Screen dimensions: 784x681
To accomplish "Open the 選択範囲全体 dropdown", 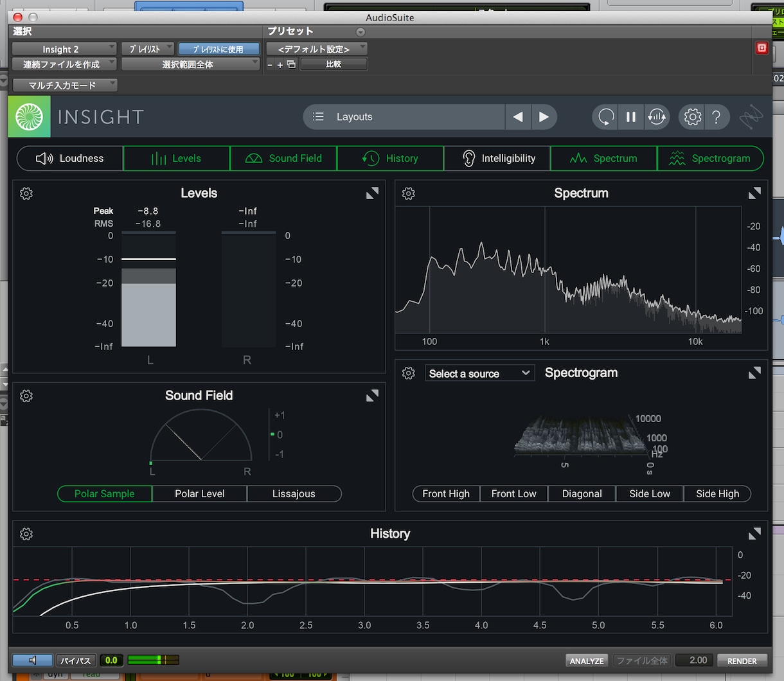I will [x=190, y=64].
